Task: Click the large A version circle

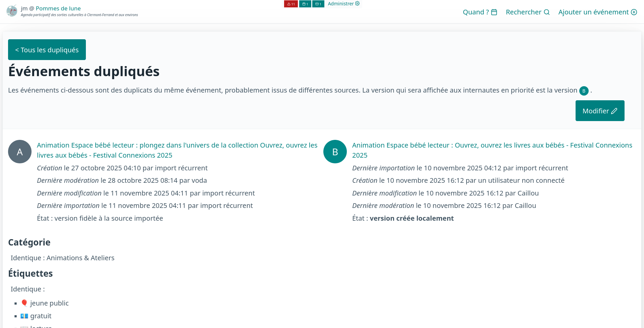Action: coord(20,152)
